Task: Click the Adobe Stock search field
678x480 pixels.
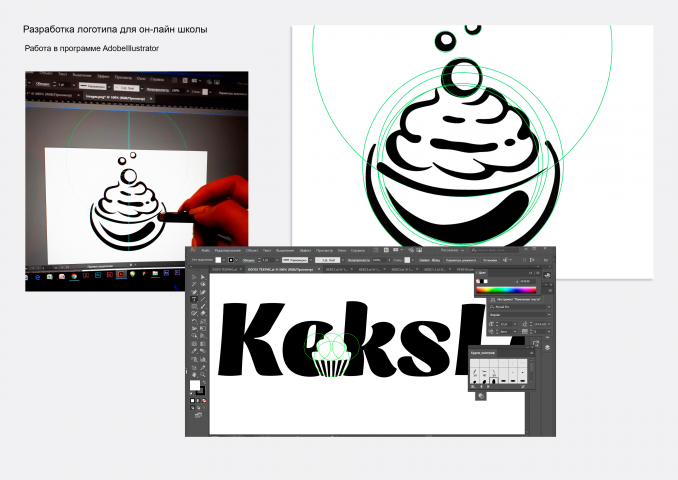Action: 495,250
